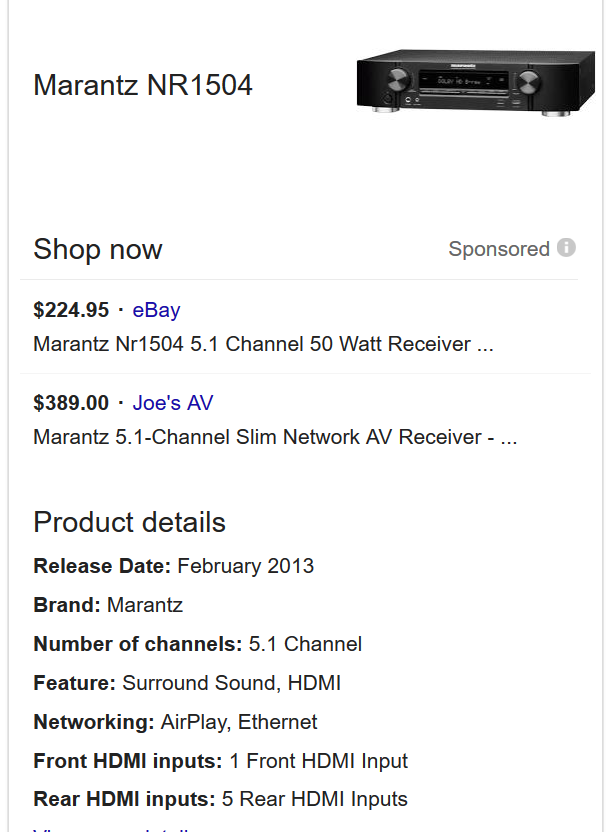The height and width of the screenshot is (832, 613).
Task: Click the $389.00 price
Action: (x=71, y=403)
